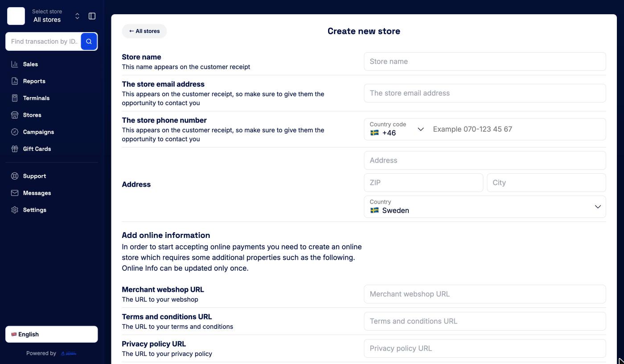Go back via All stores button
Viewport: 624px width, 364px height.
144,31
